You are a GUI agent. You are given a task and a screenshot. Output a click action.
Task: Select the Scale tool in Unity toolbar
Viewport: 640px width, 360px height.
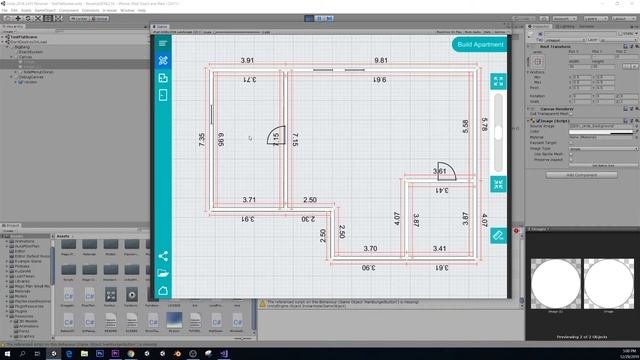[x=38, y=18]
